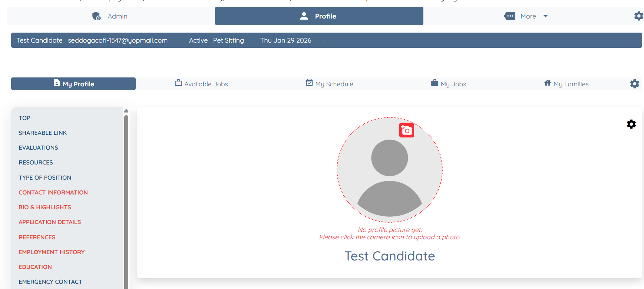The image size is (644, 289).
Task: Click the house icon for My Families
Action: (x=547, y=83)
